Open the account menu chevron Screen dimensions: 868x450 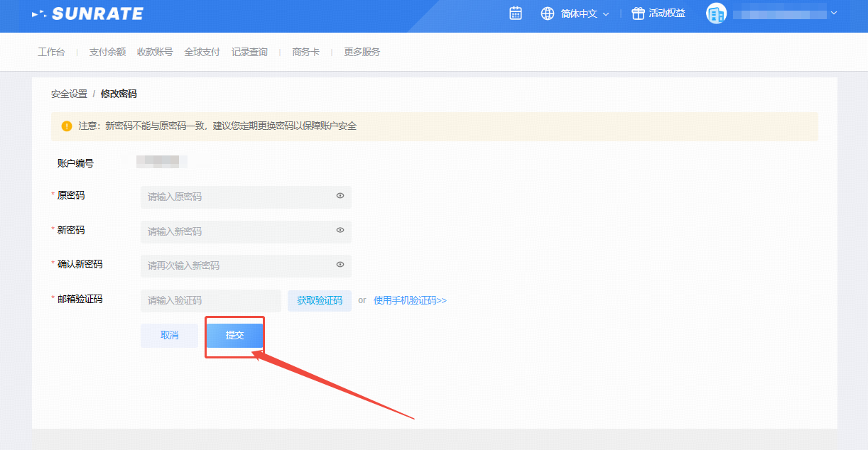click(834, 13)
